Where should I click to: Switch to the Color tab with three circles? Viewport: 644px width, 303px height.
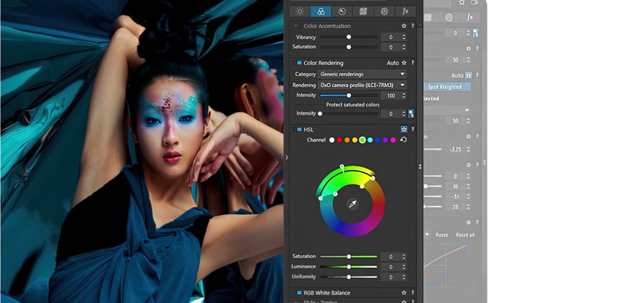pyautogui.click(x=321, y=11)
